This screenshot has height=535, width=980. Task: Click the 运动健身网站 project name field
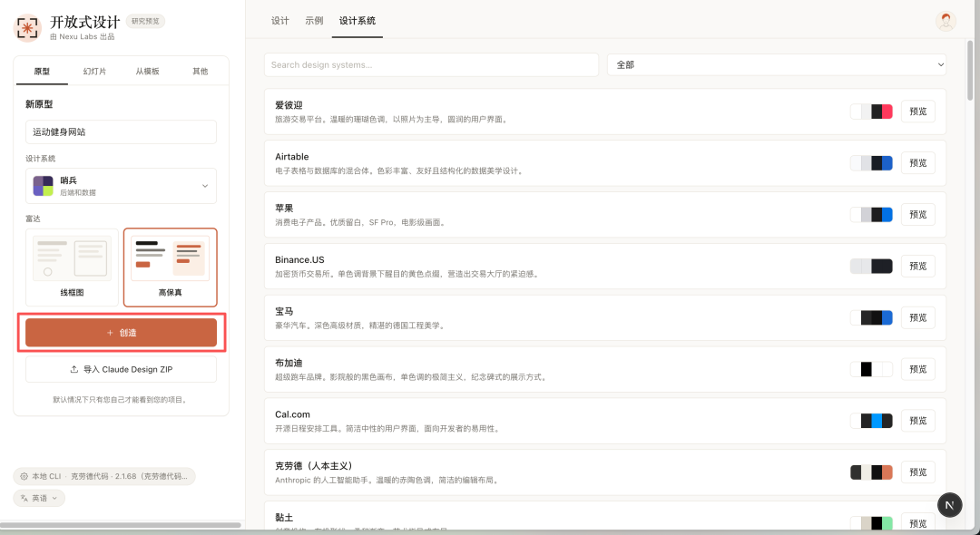(122, 132)
